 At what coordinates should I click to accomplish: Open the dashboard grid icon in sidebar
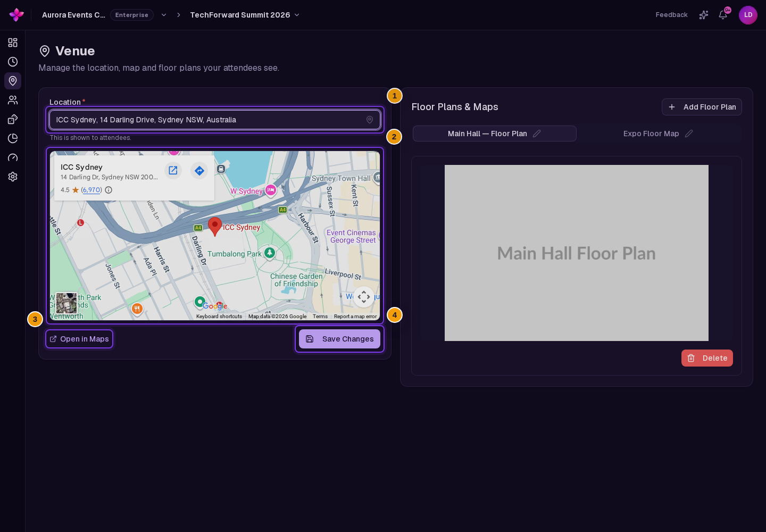tap(13, 43)
